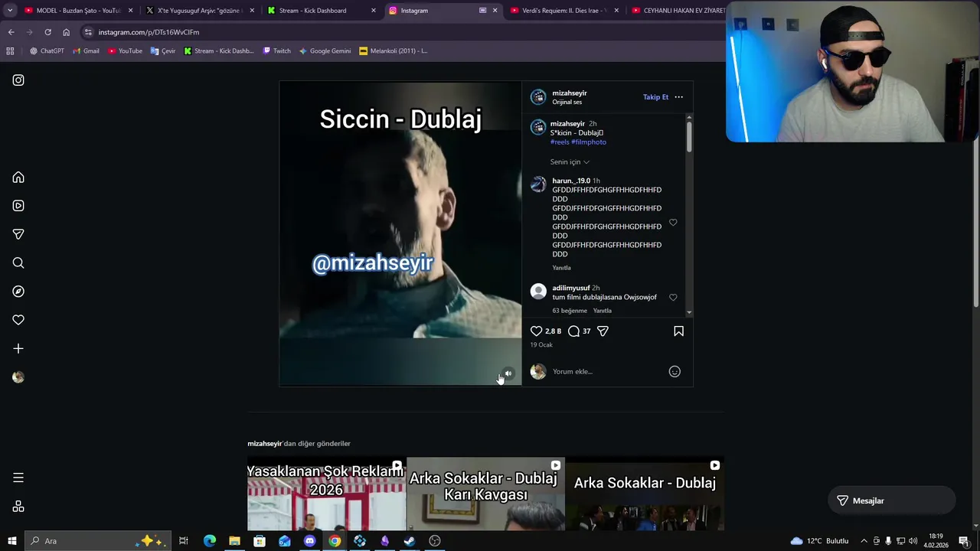The height and width of the screenshot is (551, 980).
Task: Like harun._.19.0's comment
Action: click(673, 222)
